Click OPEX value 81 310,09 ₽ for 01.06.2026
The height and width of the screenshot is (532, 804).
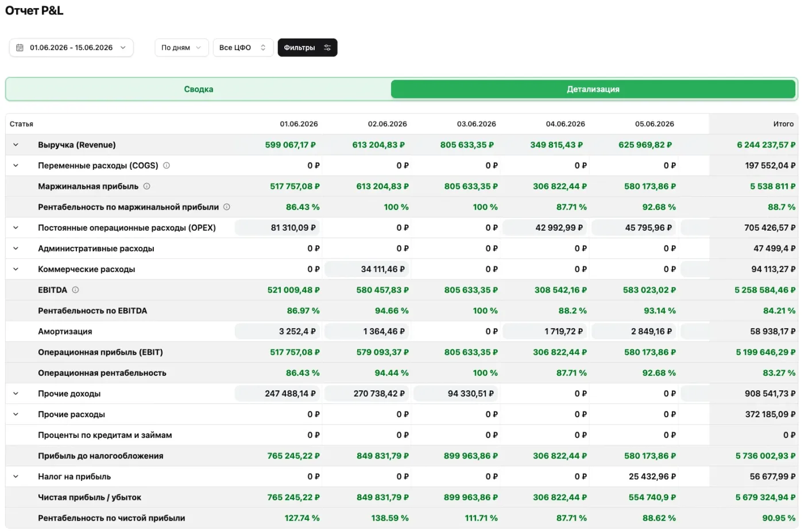(x=278, y=228)
